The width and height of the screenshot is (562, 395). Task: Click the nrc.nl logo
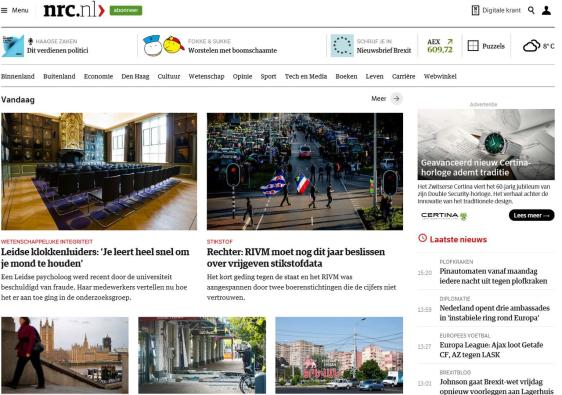click(x=74, y=10)
